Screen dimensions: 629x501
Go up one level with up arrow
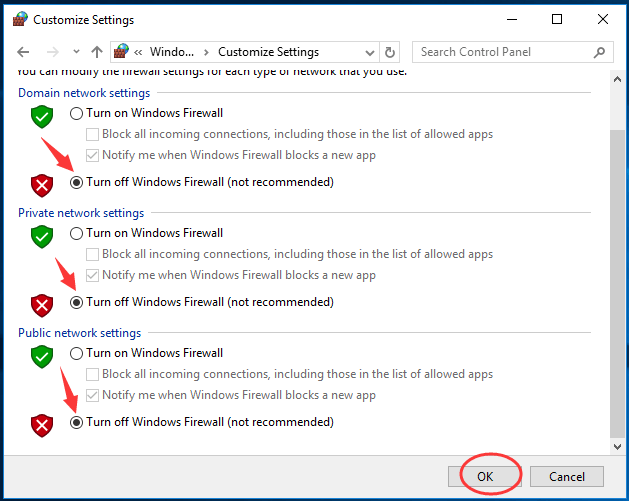point(97,52)
